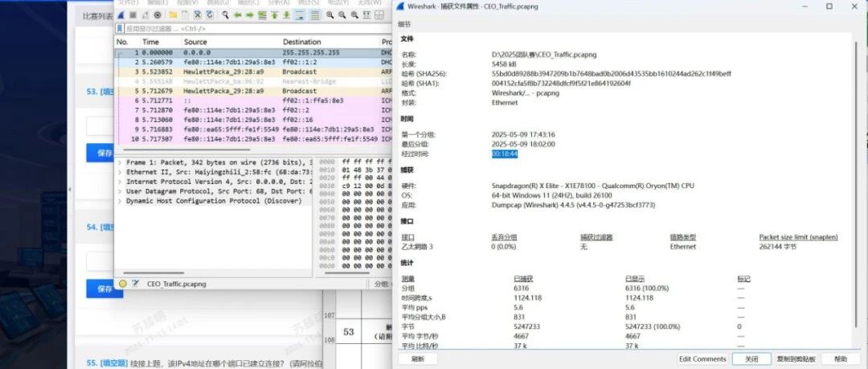Click the file path D:\2025团队赛\CEO_Traffic.pcapng
This screenshot has height=369, width=868.
[543, 55]
